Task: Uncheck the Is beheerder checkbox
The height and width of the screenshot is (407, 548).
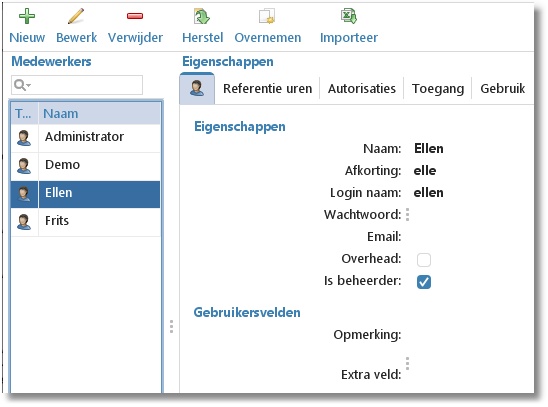Action: tap(424, 282)
